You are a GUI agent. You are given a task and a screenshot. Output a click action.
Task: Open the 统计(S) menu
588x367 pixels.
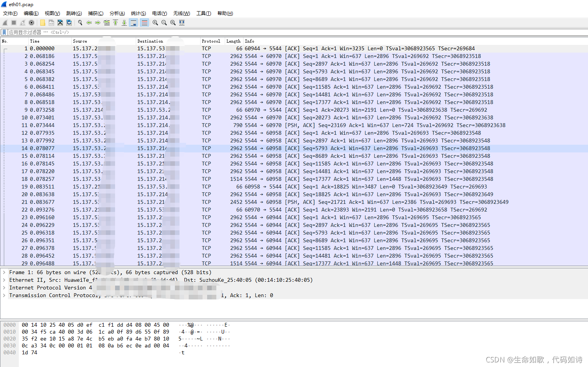[x=138, y=13]
